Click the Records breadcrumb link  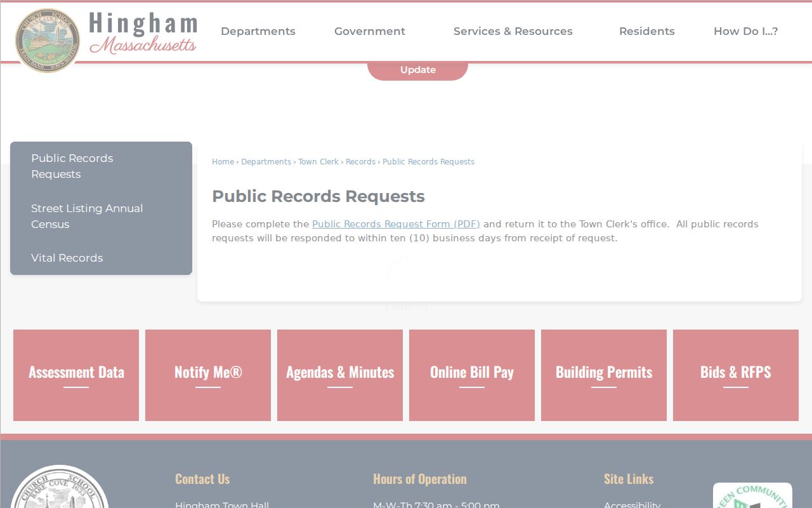tap(361, 162)
